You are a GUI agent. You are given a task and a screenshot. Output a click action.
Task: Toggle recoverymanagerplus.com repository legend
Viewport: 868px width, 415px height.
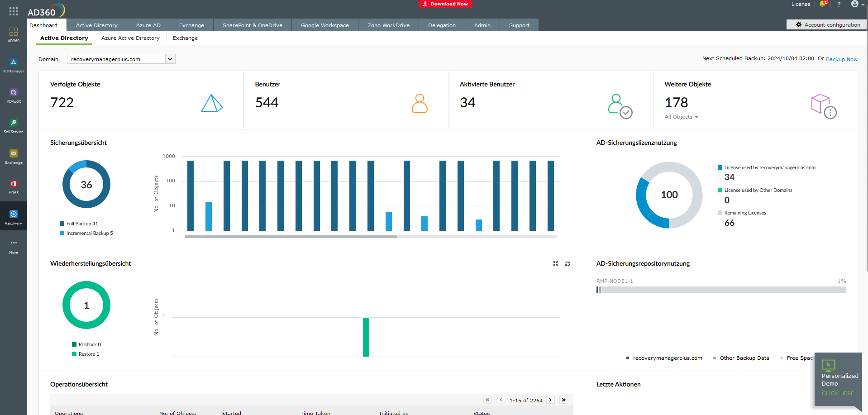[x=664, y=358]
